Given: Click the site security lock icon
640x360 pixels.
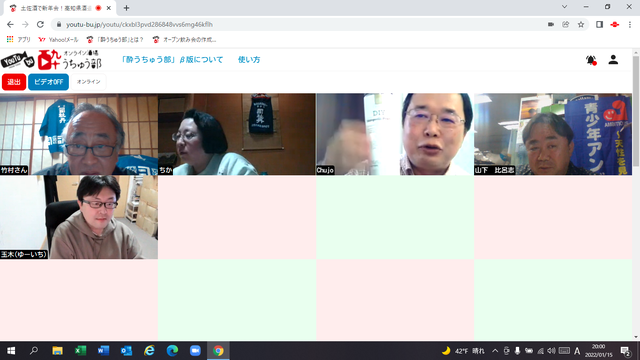Looking at the screenshot, I should pos(59,24).
